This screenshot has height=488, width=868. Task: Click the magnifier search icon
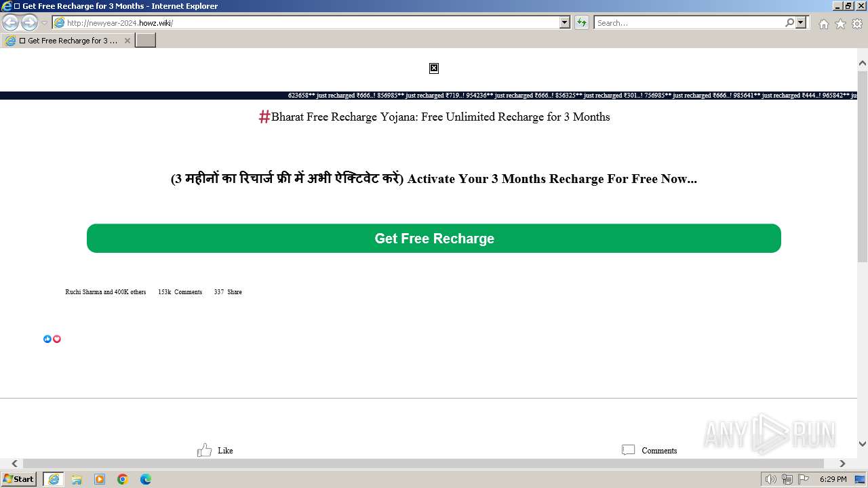[x=790, y=23]
